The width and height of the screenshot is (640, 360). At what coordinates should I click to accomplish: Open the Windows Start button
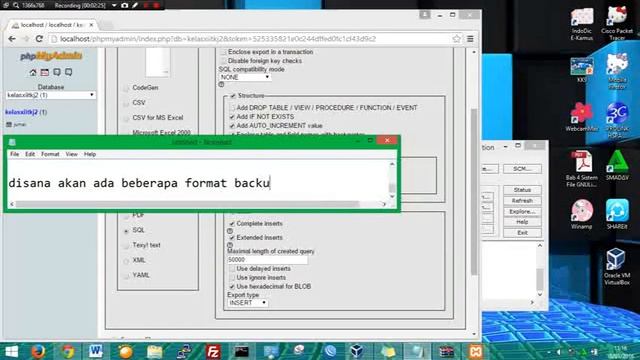11,351
